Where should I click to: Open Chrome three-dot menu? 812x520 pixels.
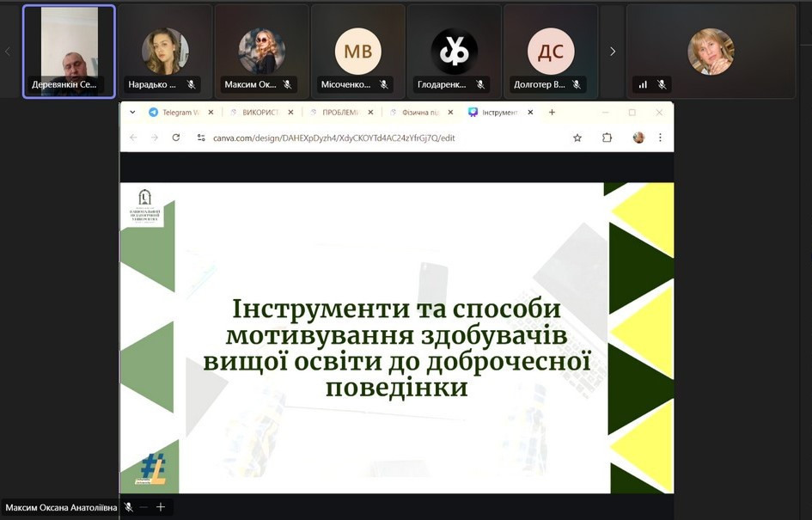(x=660, y=138)
